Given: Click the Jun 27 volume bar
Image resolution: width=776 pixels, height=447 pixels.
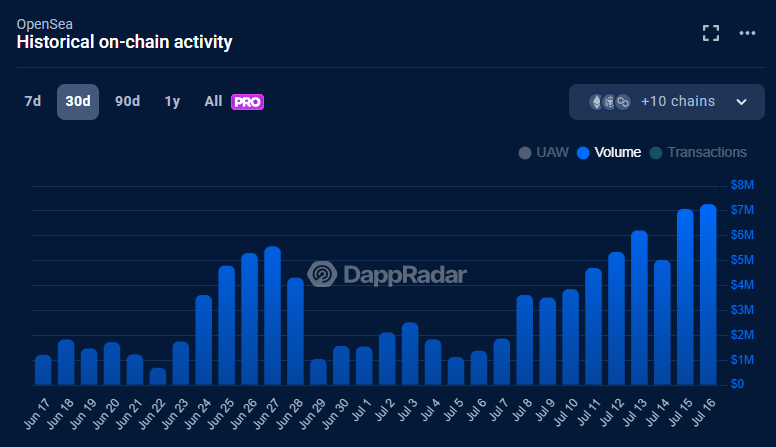Looking at the screenshot, I should pyautogui.click(x=272, y=316).
